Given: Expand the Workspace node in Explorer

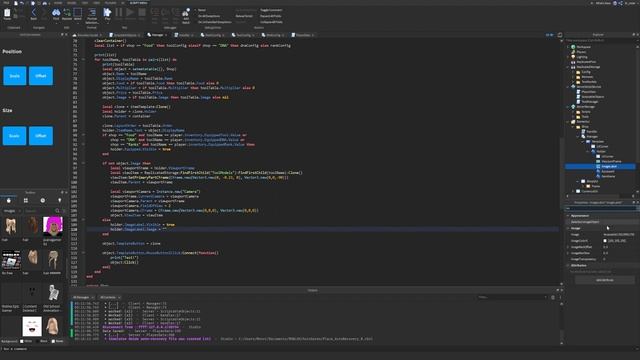Looking at the screenshot, I should (568, 47).
